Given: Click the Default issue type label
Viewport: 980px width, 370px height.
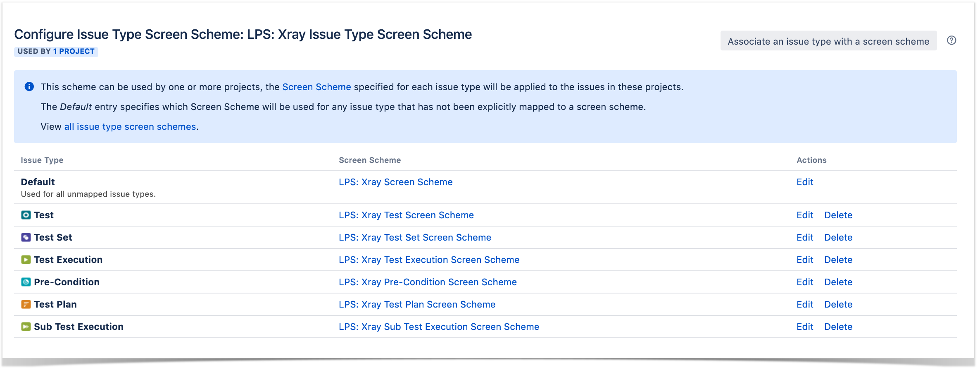Looking at the screenshot, I should click(x=38, y=182).
